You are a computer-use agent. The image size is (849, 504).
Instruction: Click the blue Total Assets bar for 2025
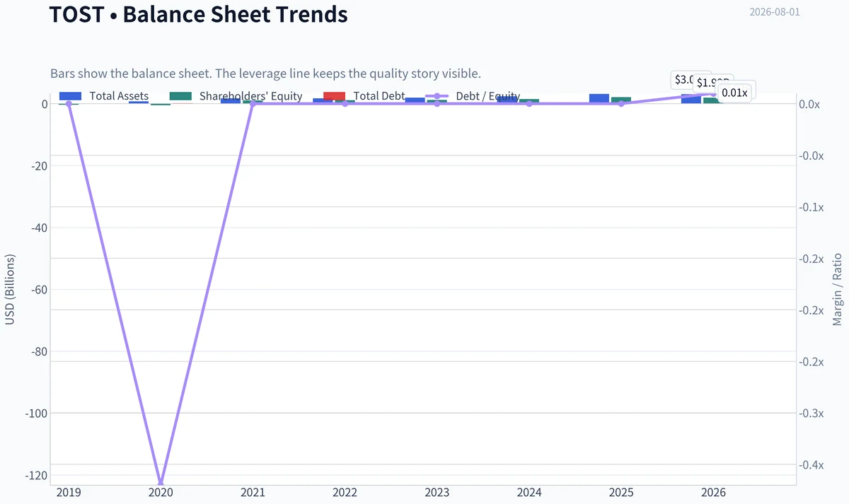[599, 99]
